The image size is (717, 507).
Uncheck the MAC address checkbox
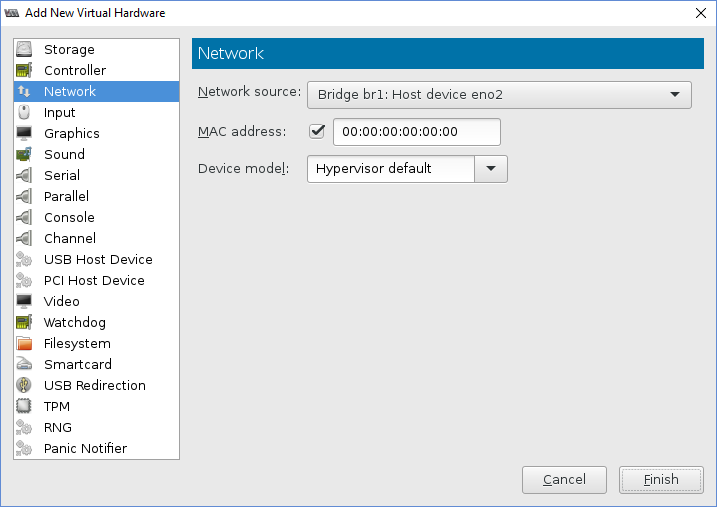coord(318,131)
